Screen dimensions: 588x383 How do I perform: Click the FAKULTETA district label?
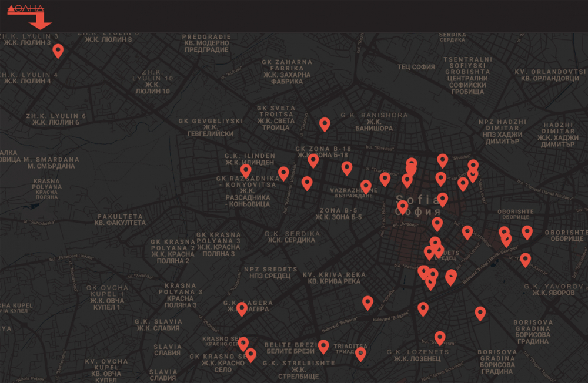click(120, 220)
